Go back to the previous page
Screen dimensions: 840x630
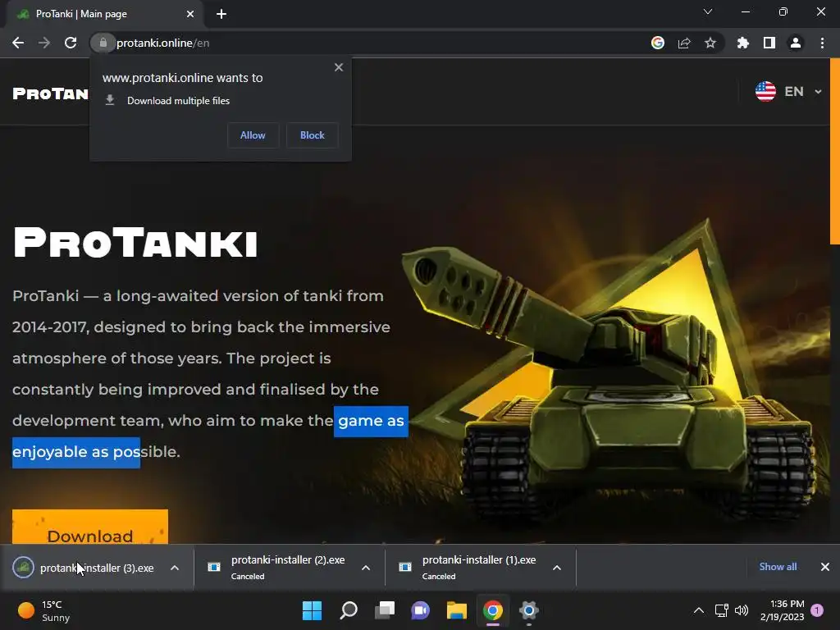18,43
